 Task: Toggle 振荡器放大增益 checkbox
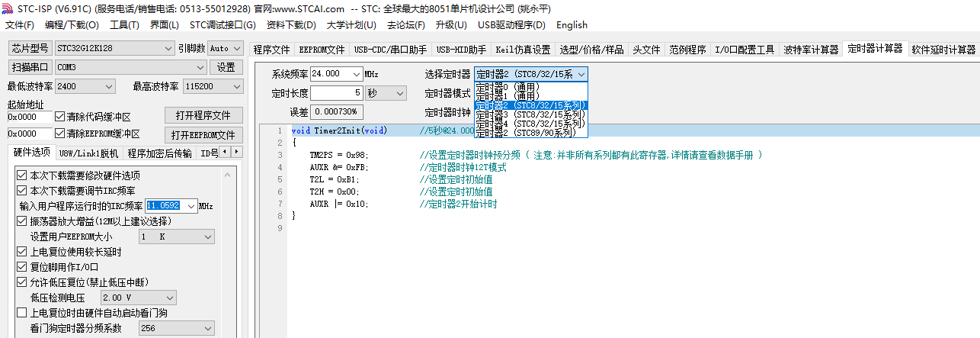pyautogui.click(x=21, y=221)
